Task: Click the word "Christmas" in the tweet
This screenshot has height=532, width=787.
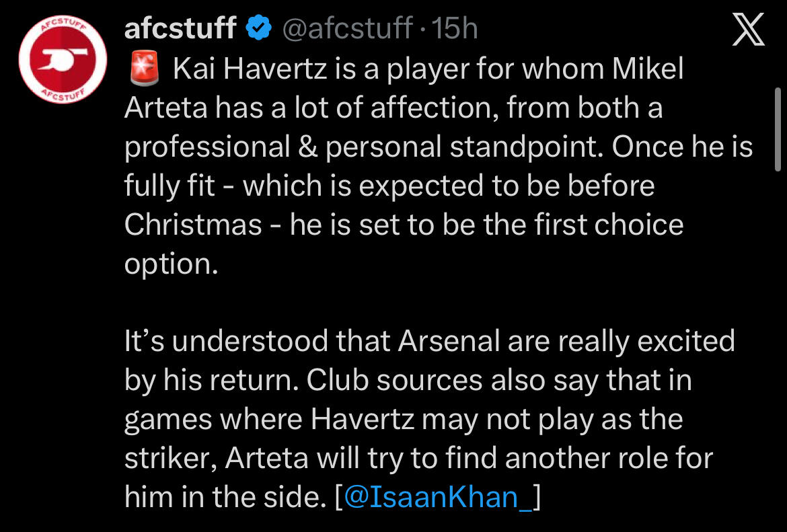Action: point(193,225)
